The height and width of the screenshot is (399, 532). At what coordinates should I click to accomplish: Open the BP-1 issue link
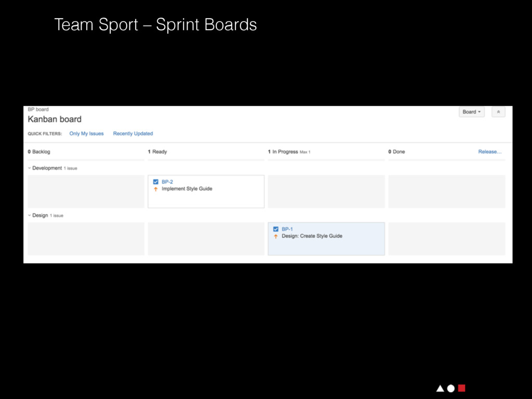coord(287,229)
